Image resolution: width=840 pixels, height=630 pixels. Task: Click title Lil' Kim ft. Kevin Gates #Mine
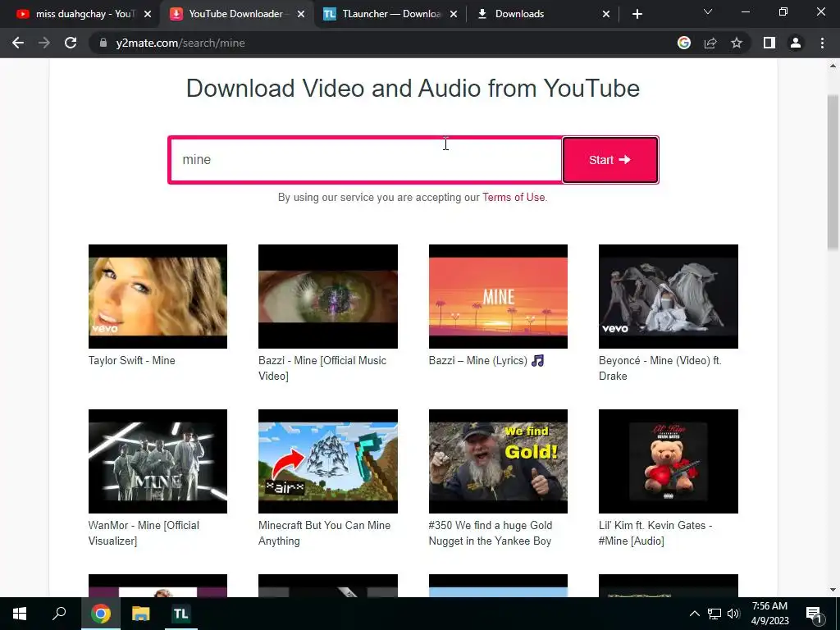655,533
